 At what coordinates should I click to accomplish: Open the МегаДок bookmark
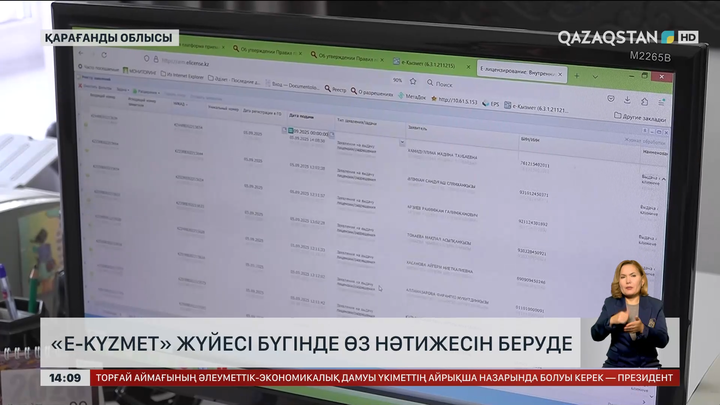coord(412,96)
